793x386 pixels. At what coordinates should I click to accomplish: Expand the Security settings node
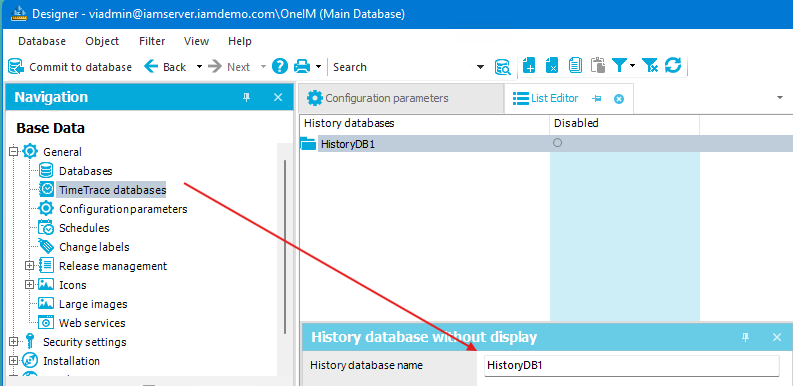coord(14,341)
